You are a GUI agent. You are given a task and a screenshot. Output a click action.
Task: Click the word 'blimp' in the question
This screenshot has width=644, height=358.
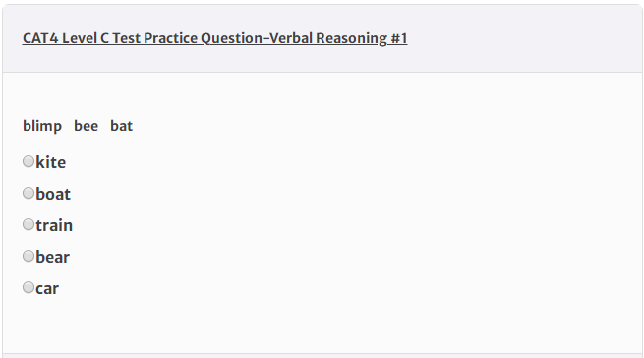tap(42, 126)
